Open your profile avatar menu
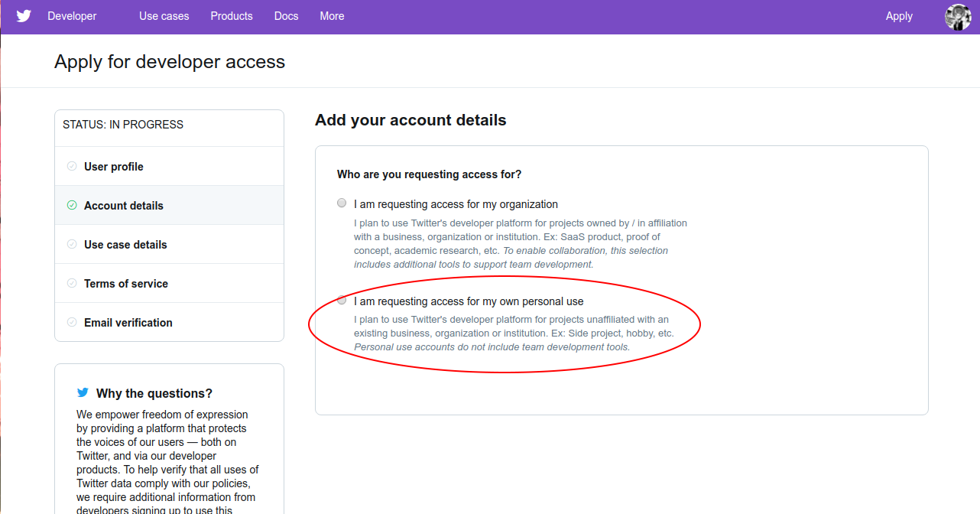 957,16
